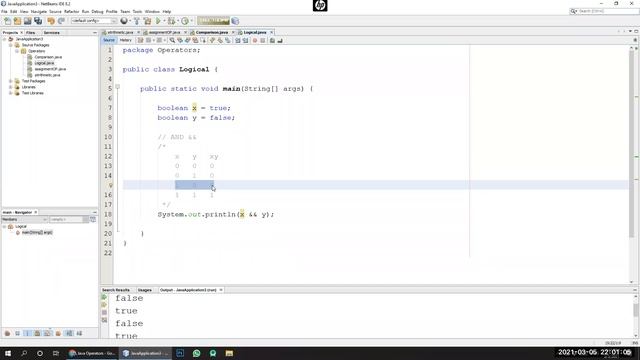Click the Undo toolbar icon
The width and height of the screenshot is (640, 360).
coord(51,21)
